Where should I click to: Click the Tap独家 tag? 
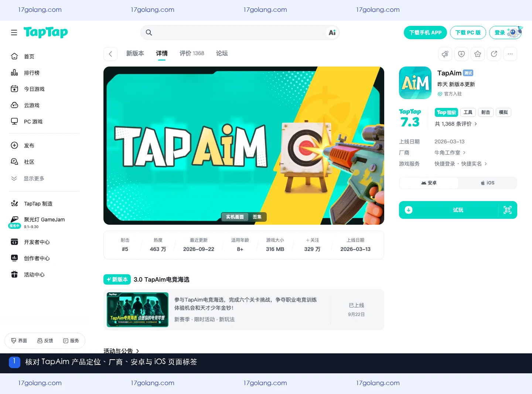(x=446, y=112)
